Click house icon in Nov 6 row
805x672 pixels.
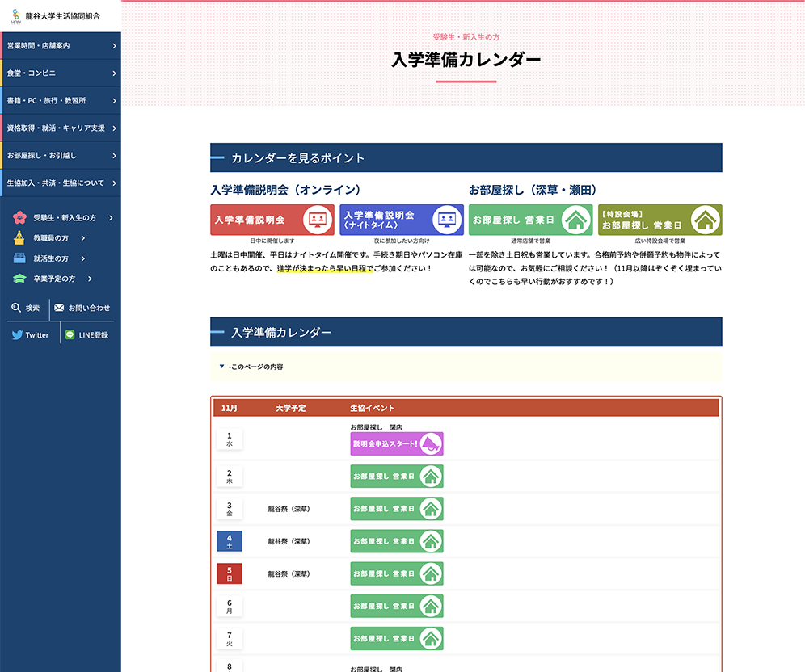coord(431,607)
